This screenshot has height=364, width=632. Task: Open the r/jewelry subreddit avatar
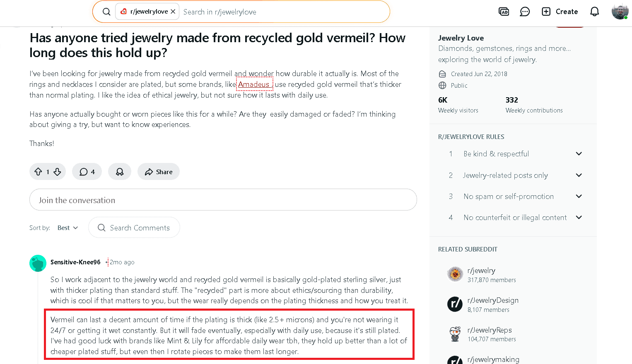(x=455, y=274)
